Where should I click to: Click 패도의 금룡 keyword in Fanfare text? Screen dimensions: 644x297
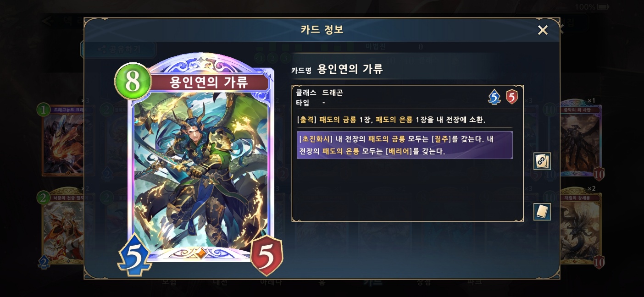(x=338, y=120)
